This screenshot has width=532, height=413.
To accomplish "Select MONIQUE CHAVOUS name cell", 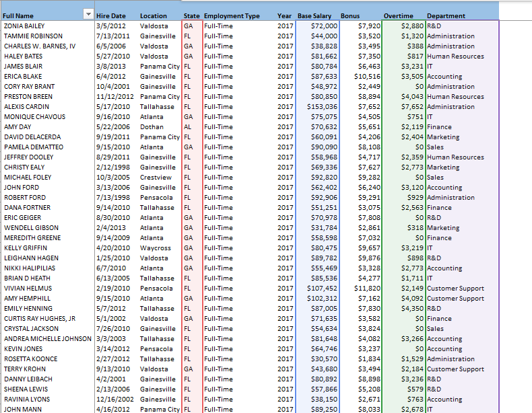I will click(x=34, y=117).
